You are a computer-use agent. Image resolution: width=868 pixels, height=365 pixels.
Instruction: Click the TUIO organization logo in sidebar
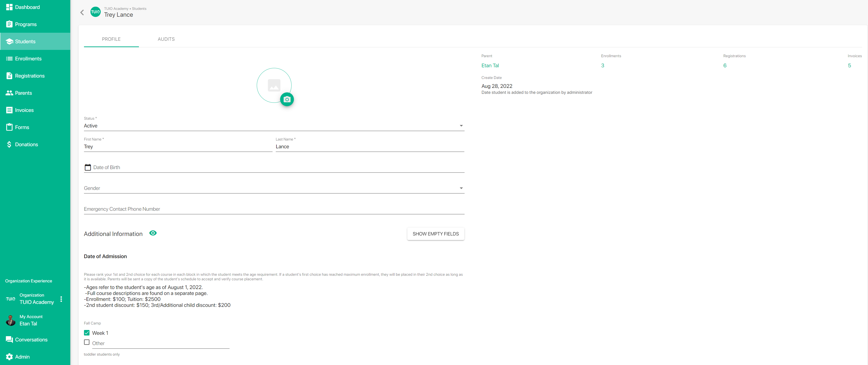(11, 299)
